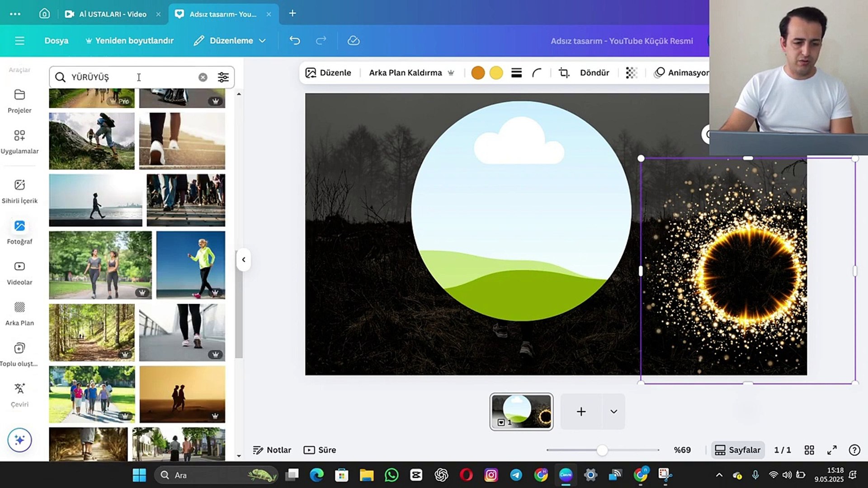Expand the add page options chevron
868x488 pixels.
tap(613, 412)
